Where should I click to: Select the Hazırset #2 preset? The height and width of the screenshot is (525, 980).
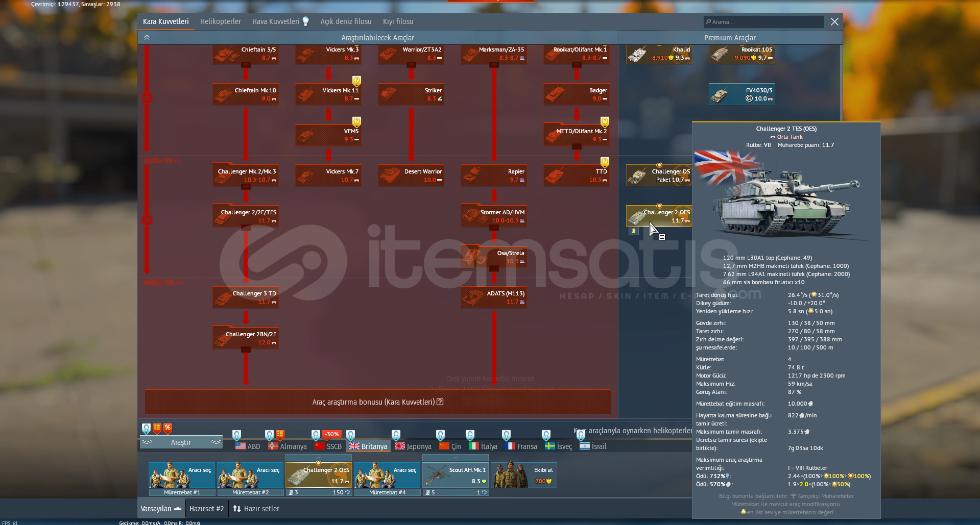[x=206, y=509]
